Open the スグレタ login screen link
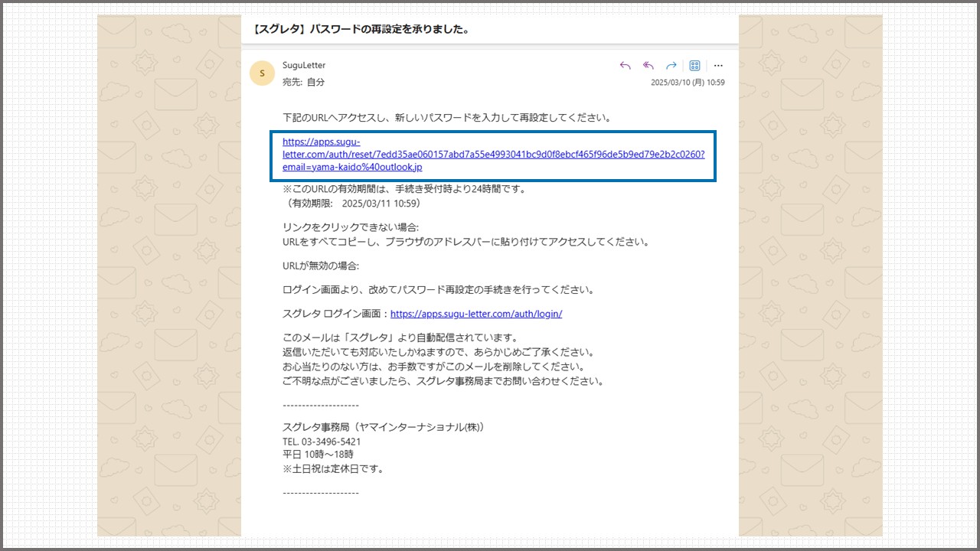Screen dimensions: 980x551 point(476,314)
